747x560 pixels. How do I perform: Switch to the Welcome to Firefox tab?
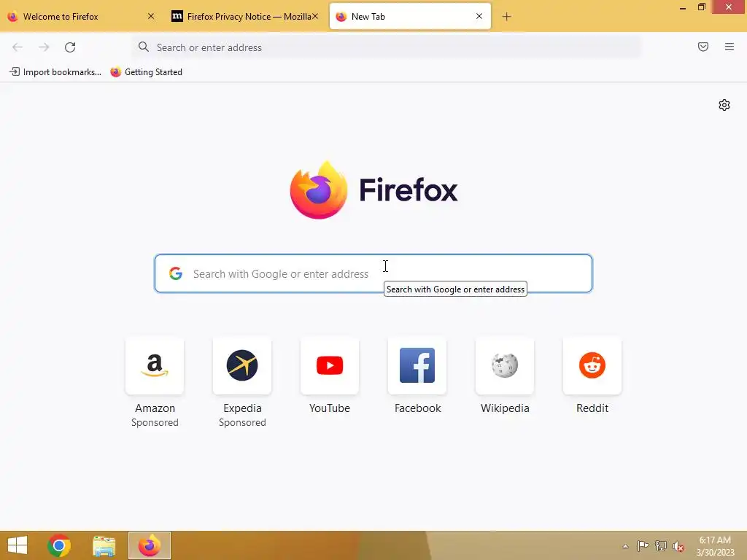[x=81, y=17]
